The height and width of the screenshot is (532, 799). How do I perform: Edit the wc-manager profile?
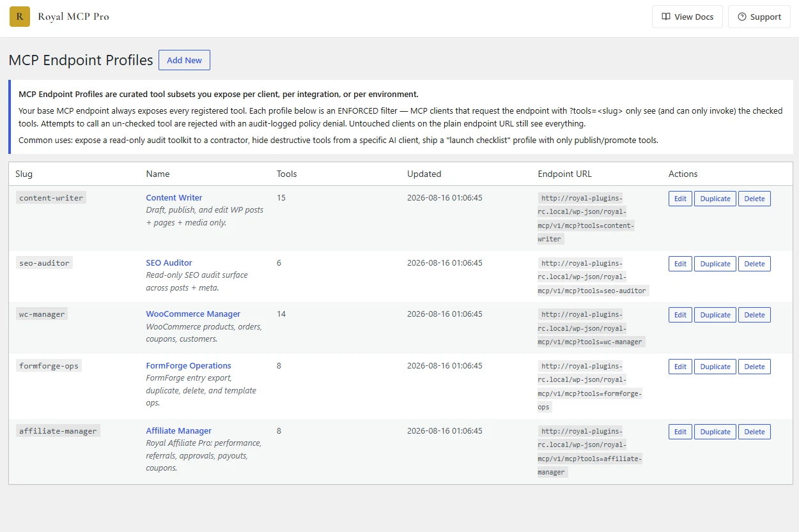tap(680, 315)
